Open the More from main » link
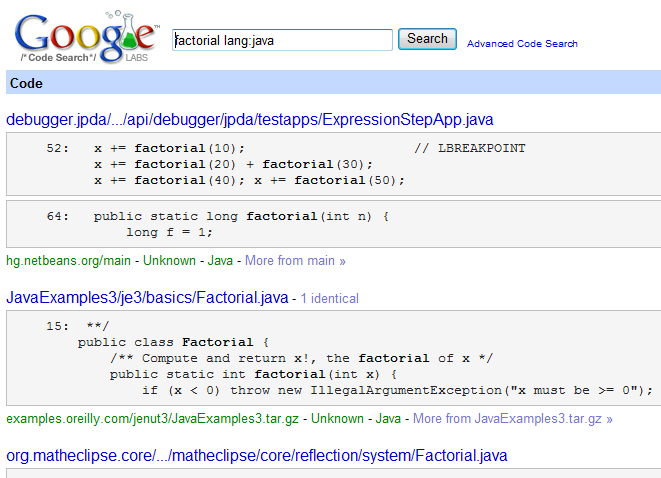 pos(295,260)
